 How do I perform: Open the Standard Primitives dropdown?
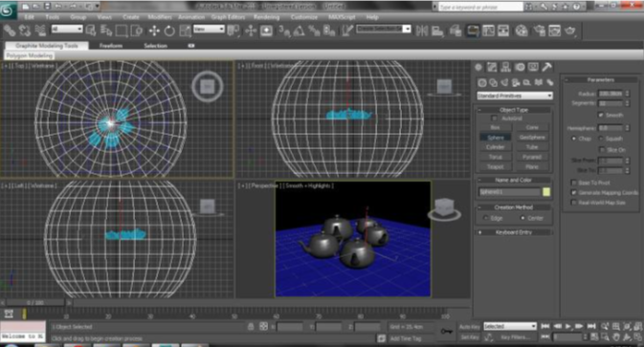tap(515, 96)
